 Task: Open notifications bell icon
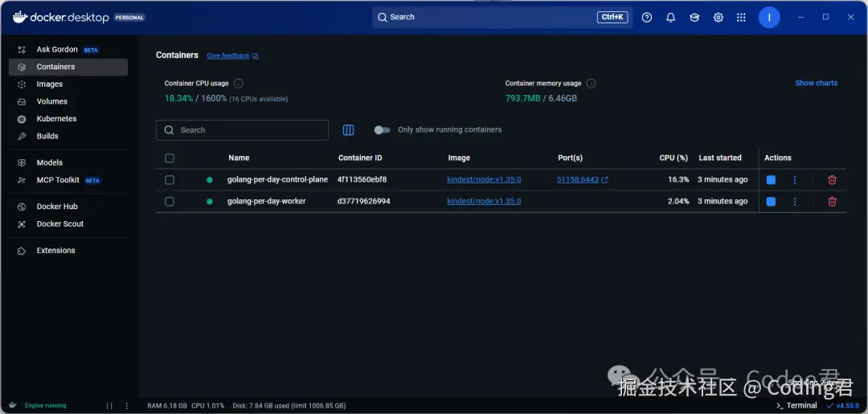(x=670, y=17)
